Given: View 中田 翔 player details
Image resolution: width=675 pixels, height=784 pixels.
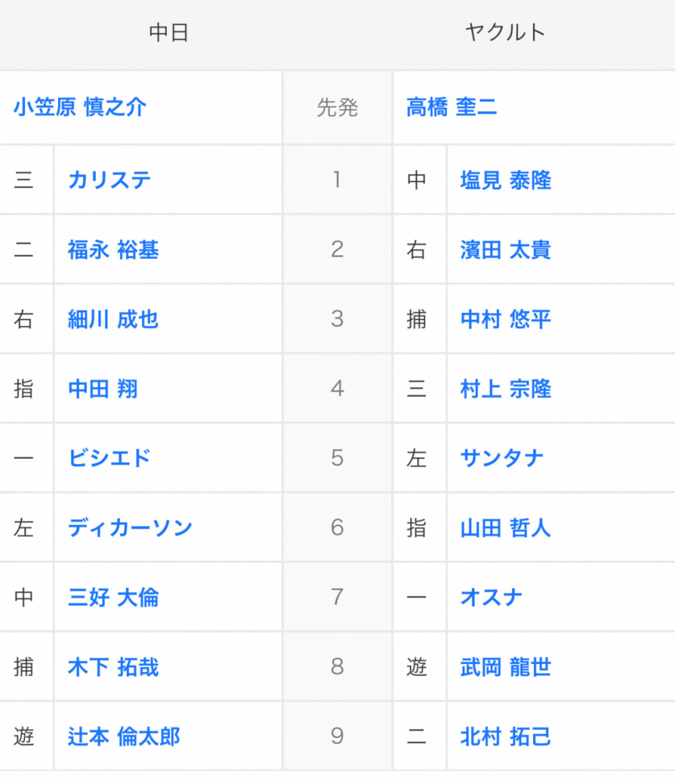Looking at the screenshot, I should click(x=103, y=389).
